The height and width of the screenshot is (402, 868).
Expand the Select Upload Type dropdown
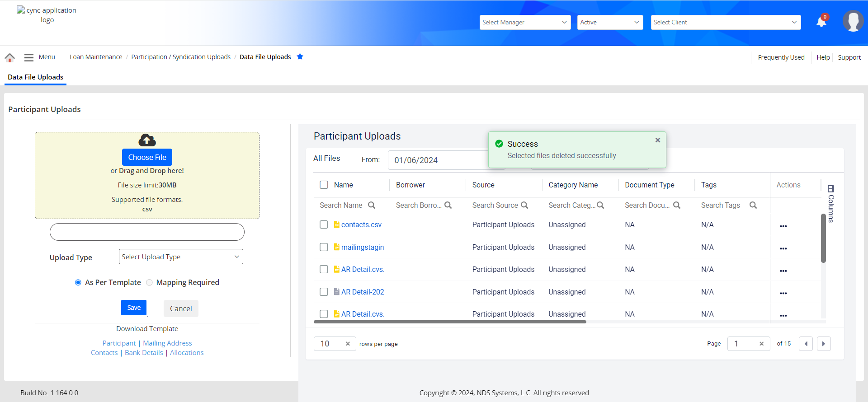tap(181, 257)
